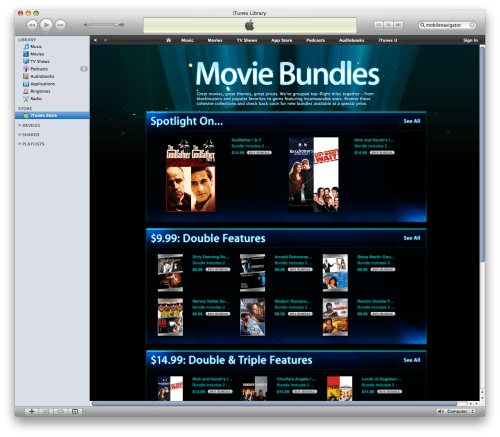Screen dimensions: 500x437
Task: Open TV Shows in the Library sidebar
Action: pyautogui.click(x=40, y=61)
